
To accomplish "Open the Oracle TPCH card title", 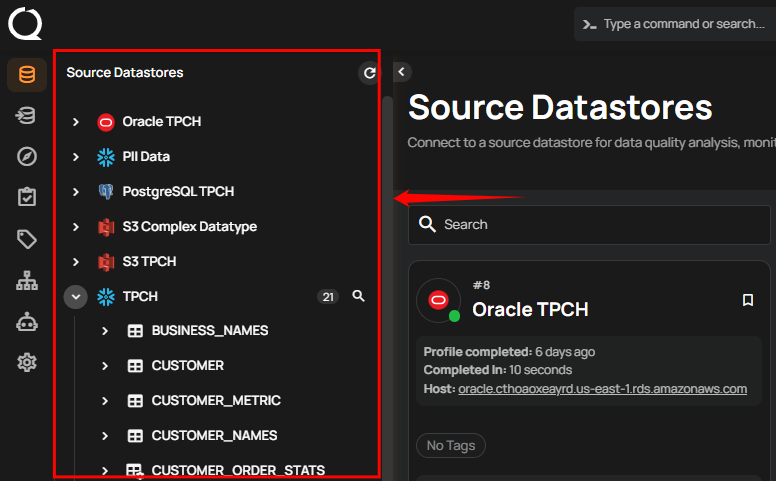I will [530, 310].
